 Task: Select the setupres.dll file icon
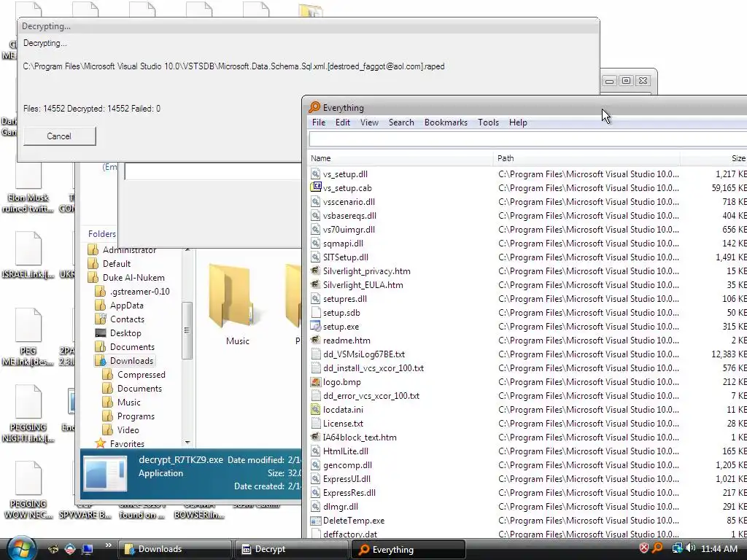coord(315,298)
